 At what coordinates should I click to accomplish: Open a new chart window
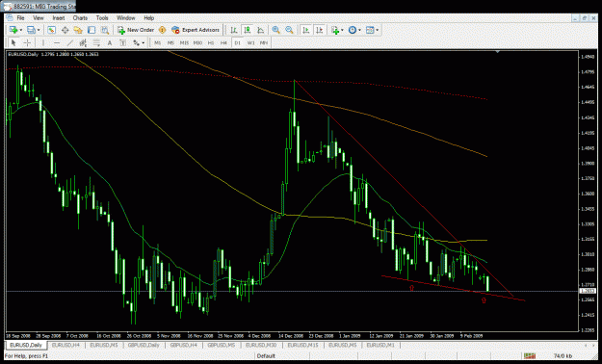pos(13,30)
